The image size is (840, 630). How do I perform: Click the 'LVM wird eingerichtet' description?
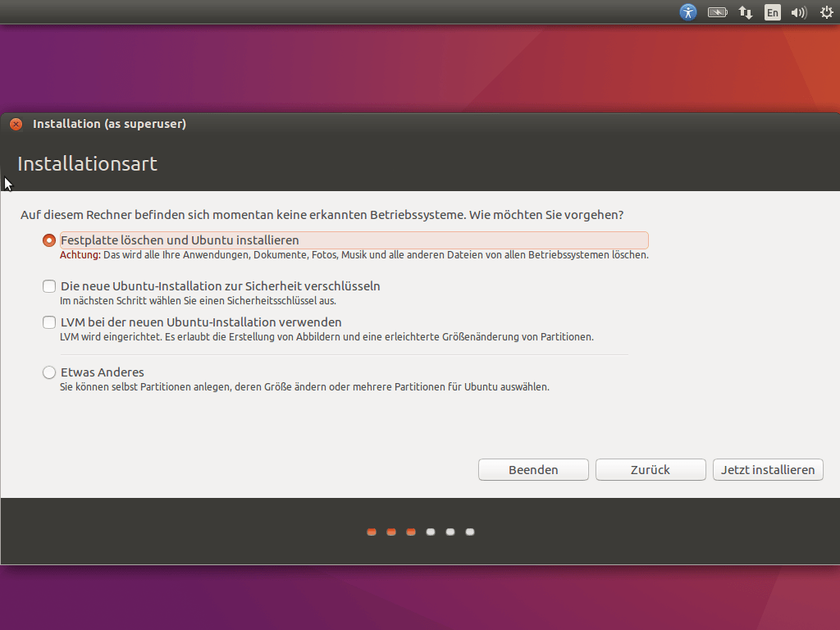coord(326,337)
